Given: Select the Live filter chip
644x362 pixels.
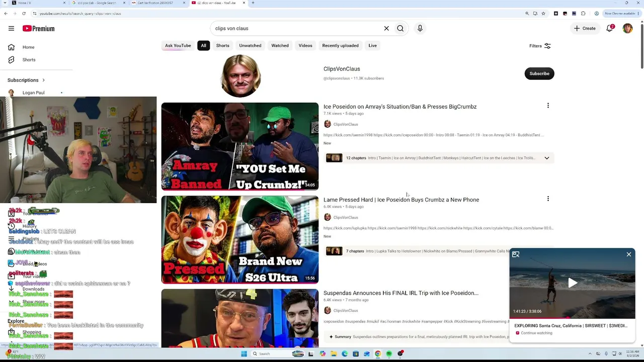Looking at the screenshot, I should pos(372,46).
